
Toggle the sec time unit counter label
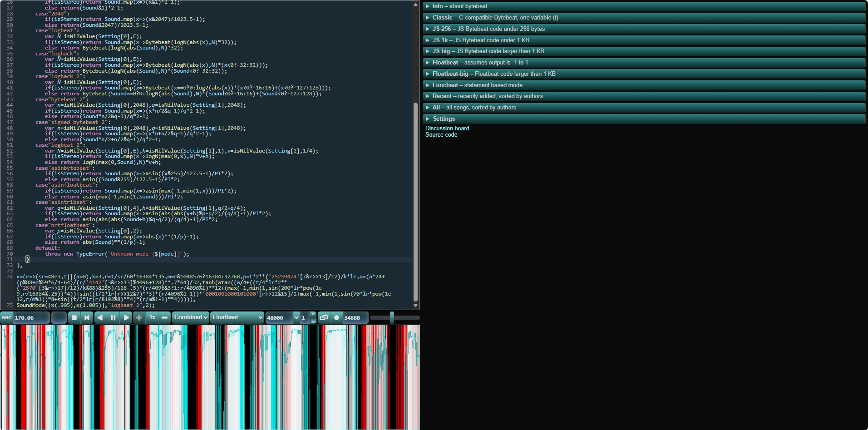(x=7, y=318)
